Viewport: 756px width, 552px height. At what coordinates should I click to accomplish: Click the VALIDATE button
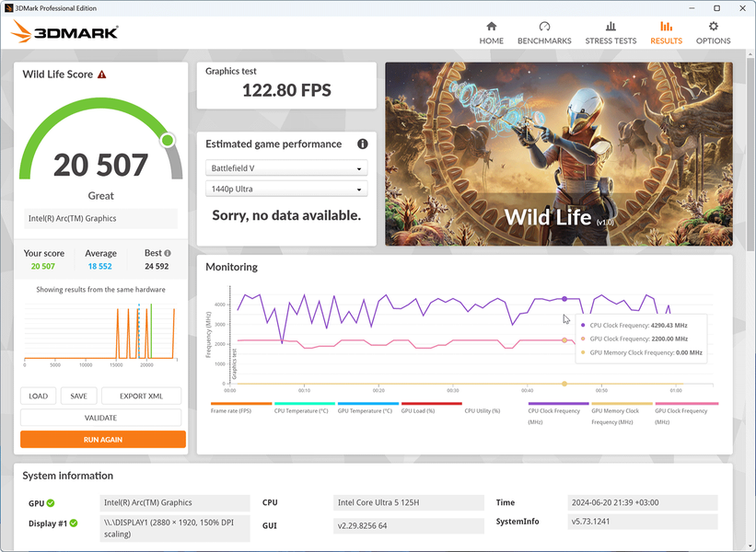[x=100, y=418]
